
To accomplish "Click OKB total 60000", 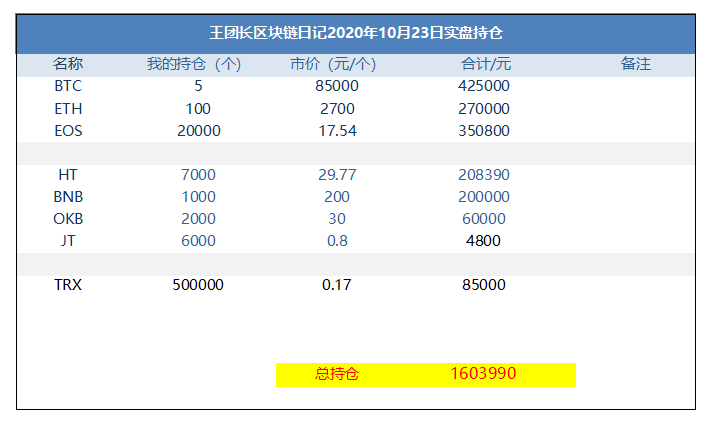I will click(484, 219).
